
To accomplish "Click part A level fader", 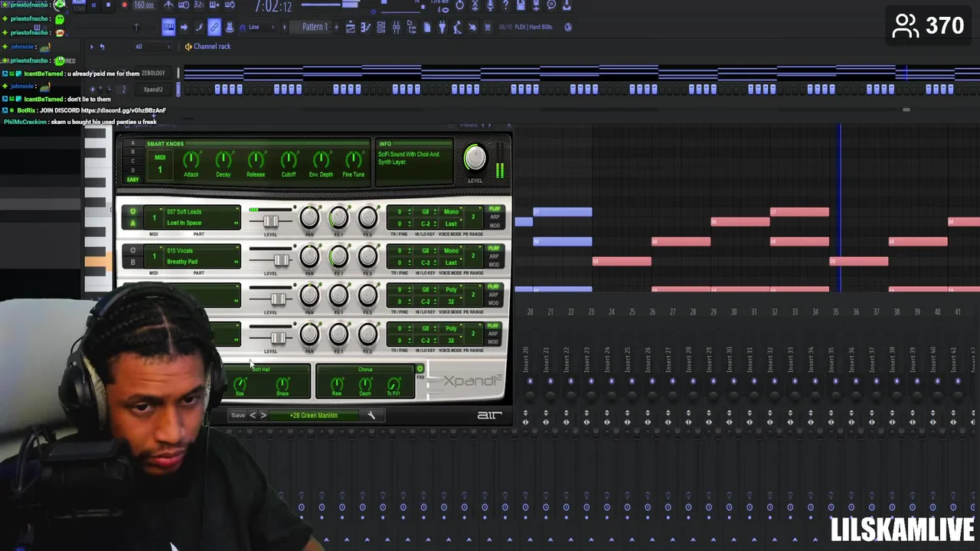I will click(x=270, y=221).
